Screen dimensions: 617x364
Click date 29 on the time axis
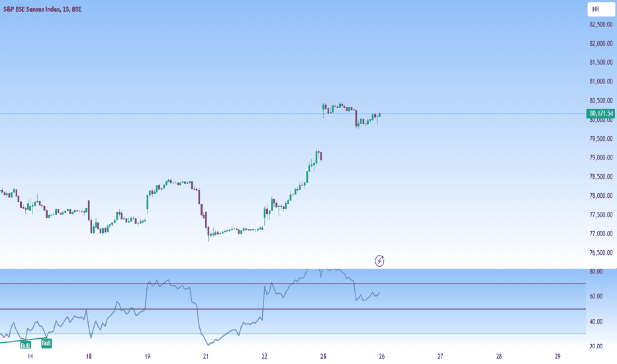pyautogui.click(x=557, y=357)
